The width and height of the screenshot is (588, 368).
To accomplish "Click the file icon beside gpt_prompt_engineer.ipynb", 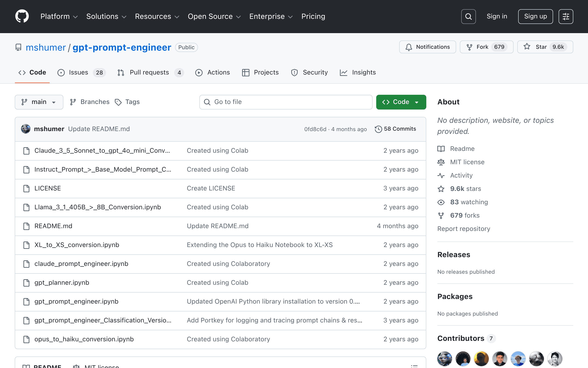I will point(26,302).
